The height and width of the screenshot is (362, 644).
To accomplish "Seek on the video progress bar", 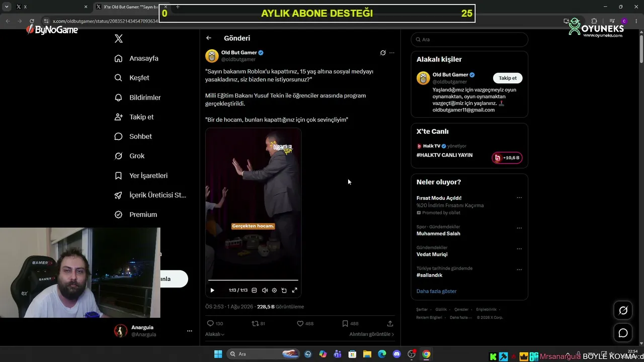I will tap(253, 280).
